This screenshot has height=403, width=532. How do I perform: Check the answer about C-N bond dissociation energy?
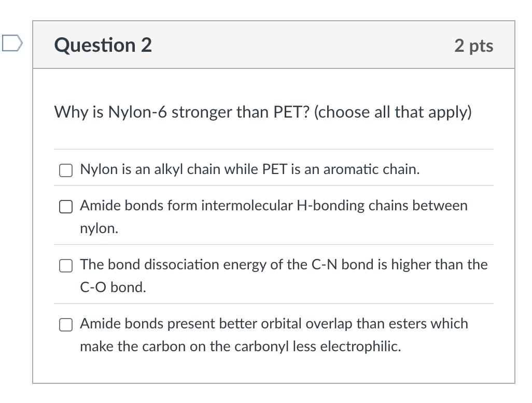click(65, 266)
